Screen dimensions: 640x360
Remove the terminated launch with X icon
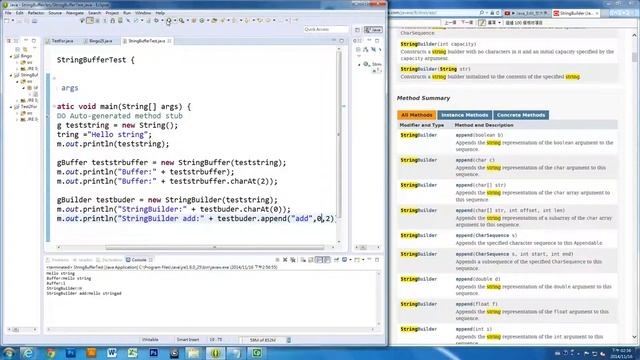coord(285,260)
